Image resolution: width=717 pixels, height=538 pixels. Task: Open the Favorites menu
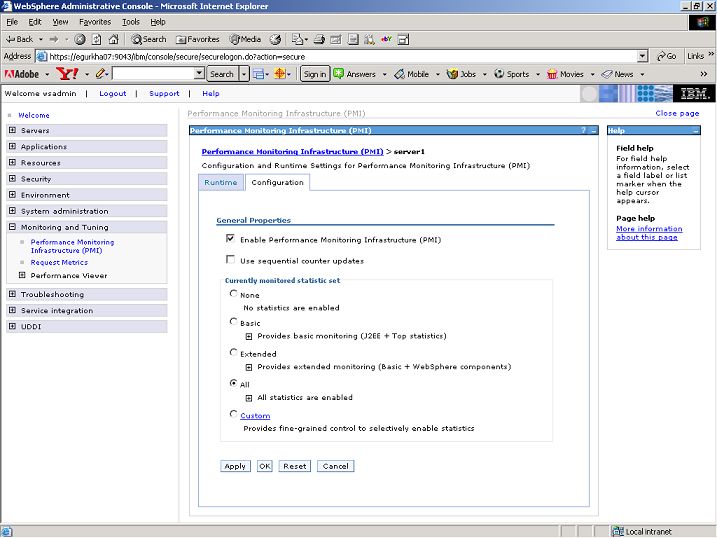coord(95,22)
